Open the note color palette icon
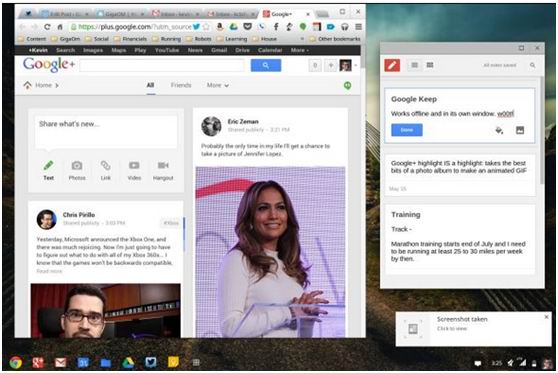The height and width of the screenshot is (373, 558). tap(499, 130)
